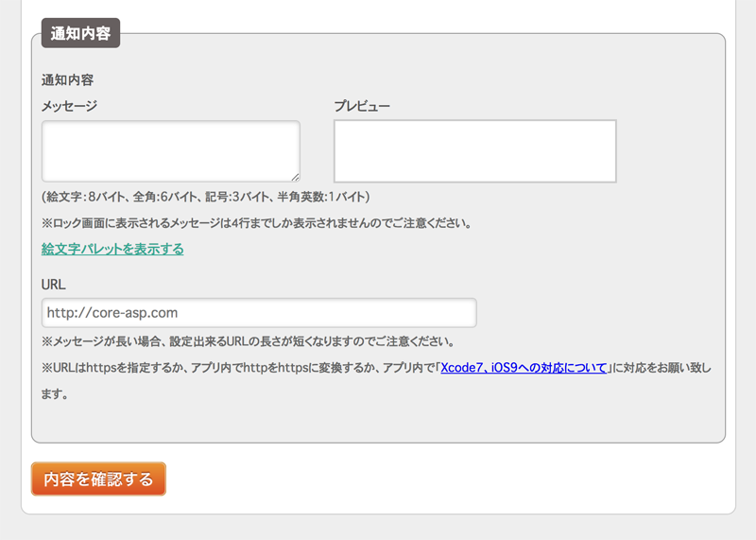Click white space right of 内容を確認する button
This screenshot has height=540, width=756.
[x=448, y=479]
